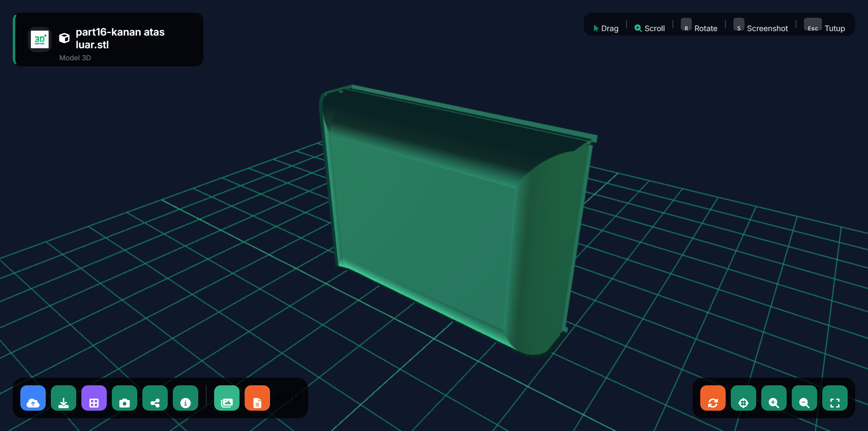The height and width of the screenshot is (431, 868).
Task: Click the green cursor icon beside Drag
Action: pos(596,28)
